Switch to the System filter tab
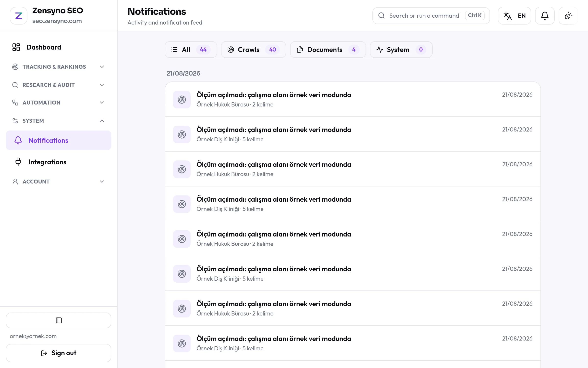Image resolution: width=588 pixels, height=368 pixels. [401, 50]
